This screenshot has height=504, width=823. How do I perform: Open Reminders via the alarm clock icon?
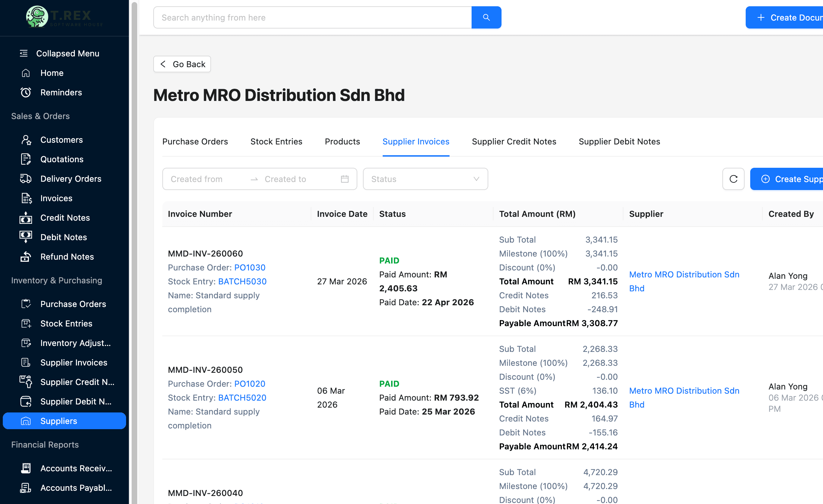tap(26, 92)
